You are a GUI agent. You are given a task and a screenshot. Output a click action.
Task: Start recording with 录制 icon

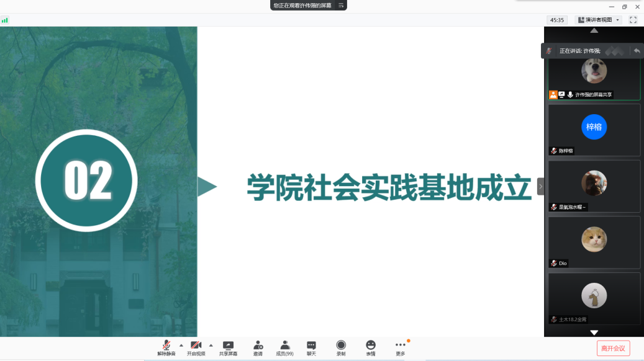(x=341, y=347)
